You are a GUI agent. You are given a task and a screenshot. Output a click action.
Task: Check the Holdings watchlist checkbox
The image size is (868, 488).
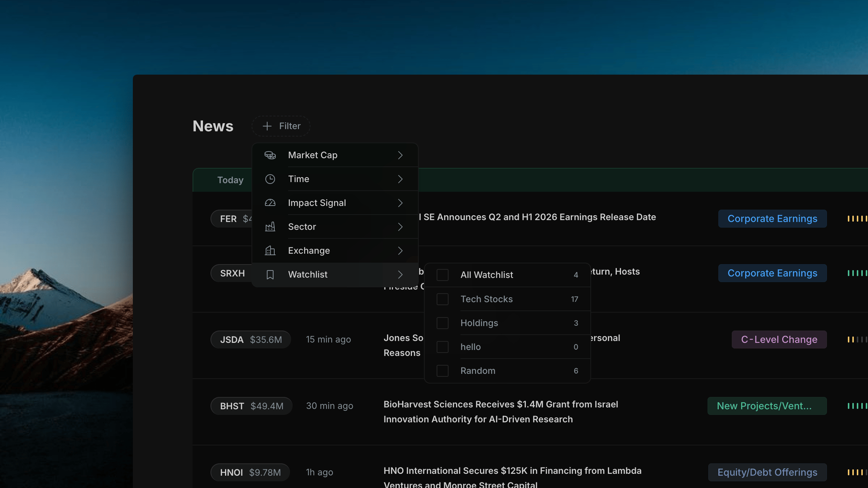tap(443, 323)
